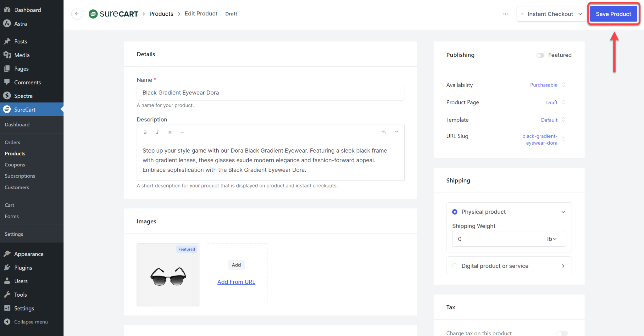Select the Physical product radio button
The image size is (644, 336).
pyautogui.click(x=455, y=212)
